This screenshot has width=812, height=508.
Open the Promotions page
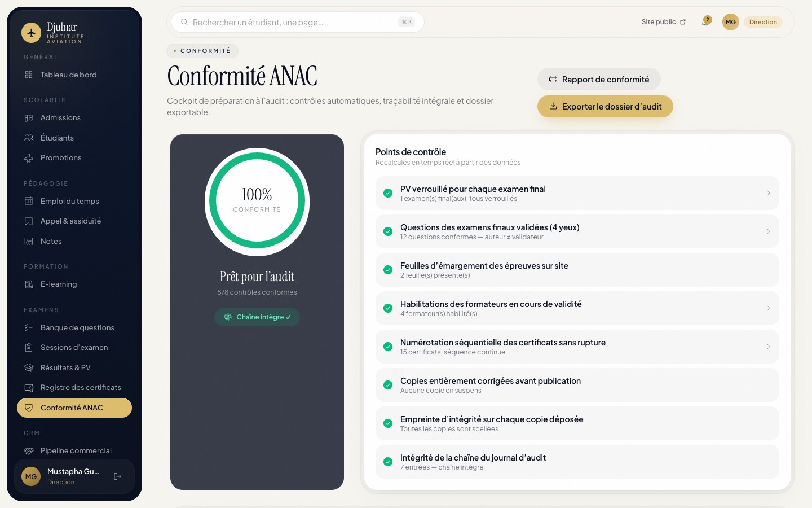(x=74, y=157)
